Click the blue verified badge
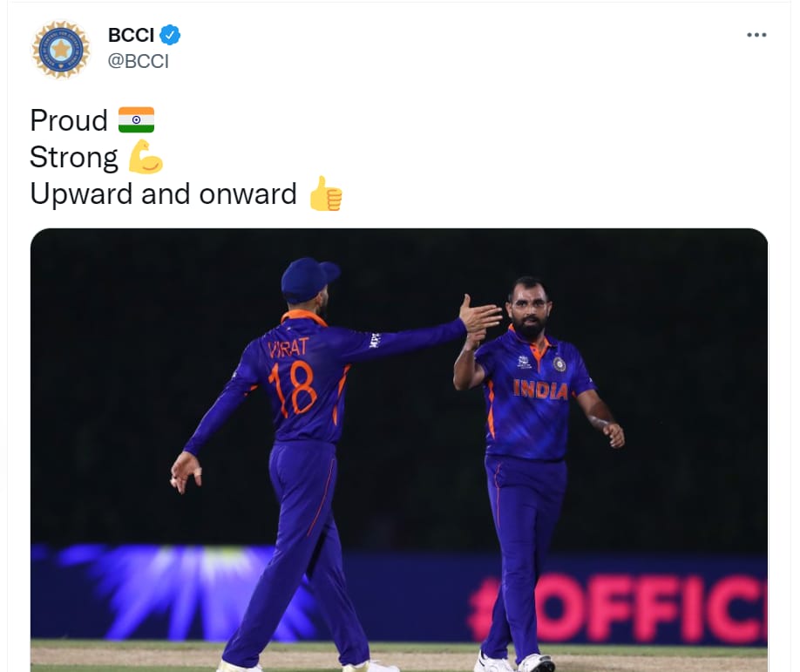800x672 pixels. point(170,35)
